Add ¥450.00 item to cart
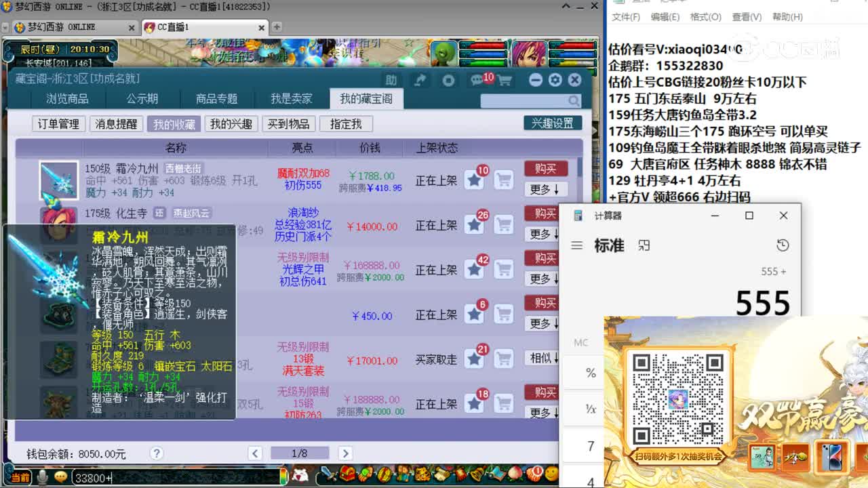The image size is (868, 488). coord(503,314)
